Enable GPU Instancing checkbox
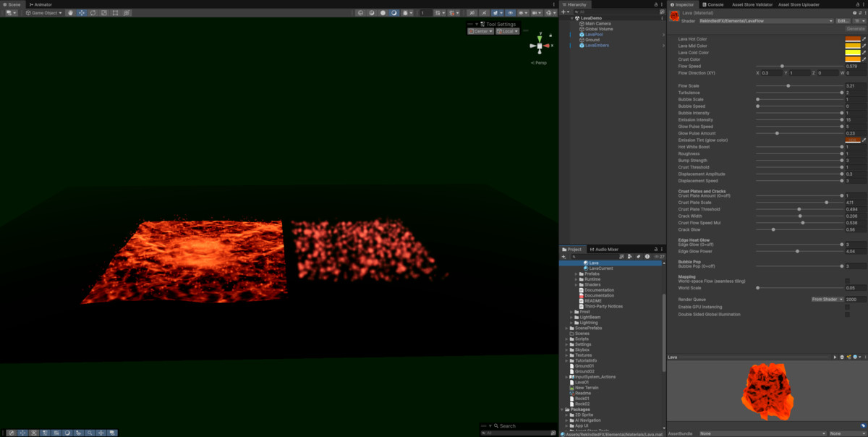 (848, 307)
